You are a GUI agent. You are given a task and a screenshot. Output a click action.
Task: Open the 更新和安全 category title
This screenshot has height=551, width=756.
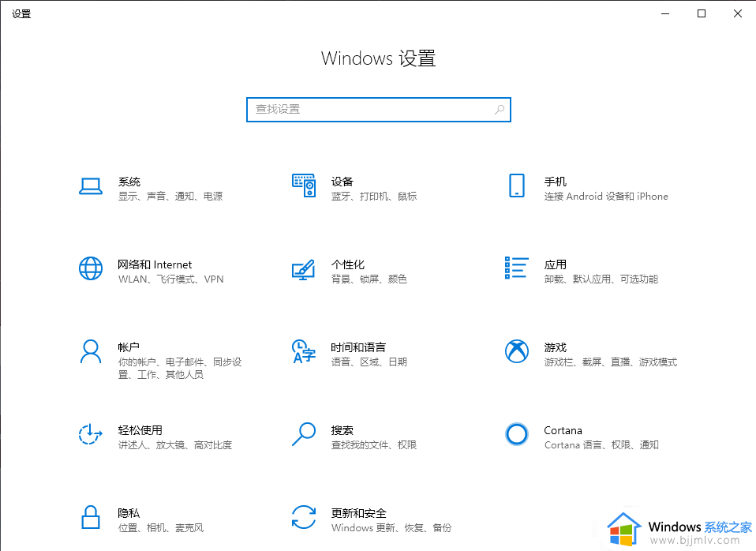pos(359,513)
